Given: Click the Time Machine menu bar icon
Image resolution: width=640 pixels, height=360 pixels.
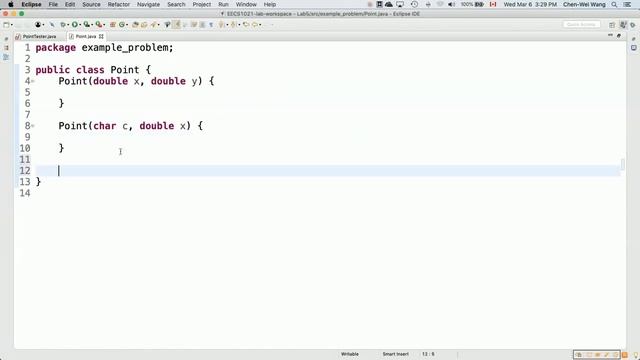Looking at the screenshot, I should 414,4.
